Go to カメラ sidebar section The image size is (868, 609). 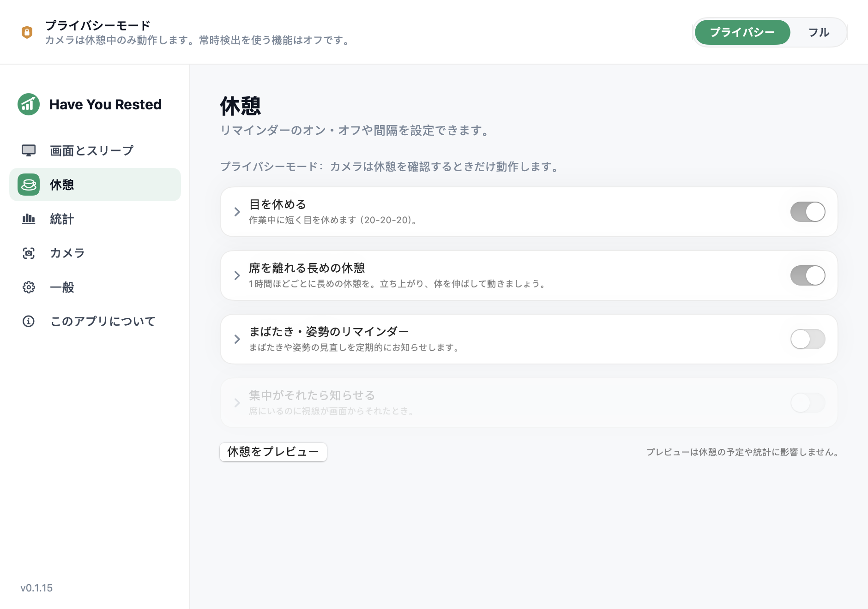coord(95,253)
